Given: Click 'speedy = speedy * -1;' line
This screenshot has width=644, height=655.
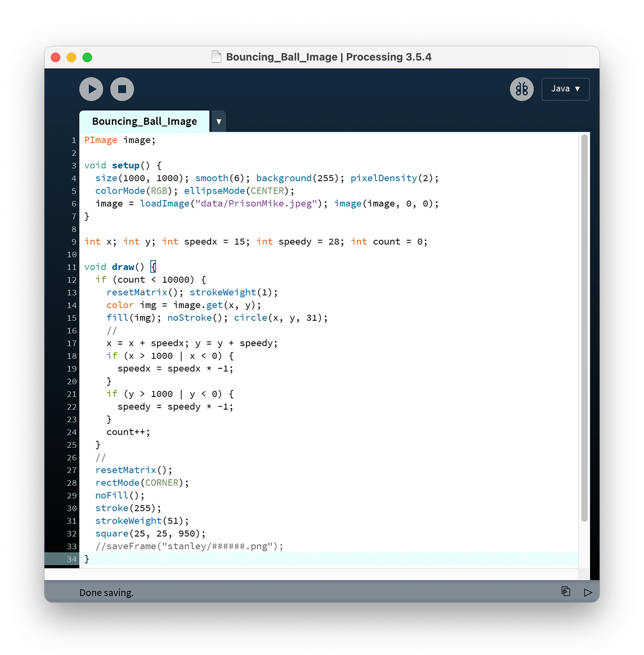Looking at the screenshot, I should click(x=175, y=407).
